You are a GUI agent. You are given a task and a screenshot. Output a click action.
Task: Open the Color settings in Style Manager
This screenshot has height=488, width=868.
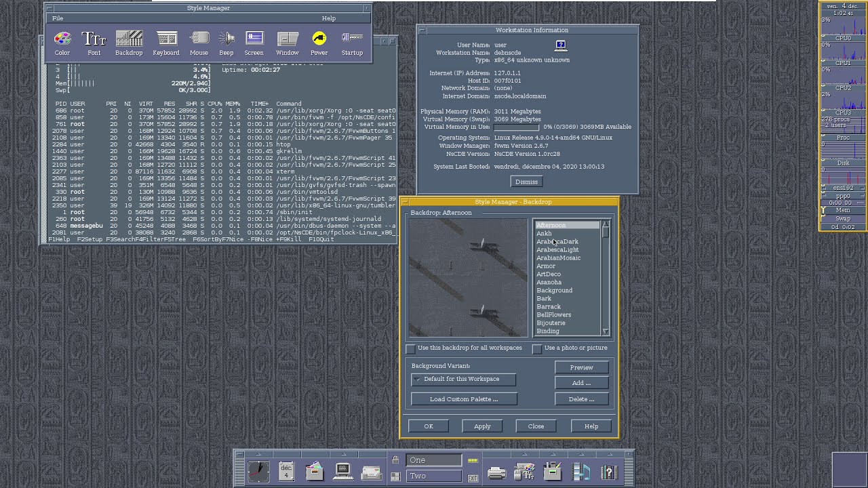(62, 42)
